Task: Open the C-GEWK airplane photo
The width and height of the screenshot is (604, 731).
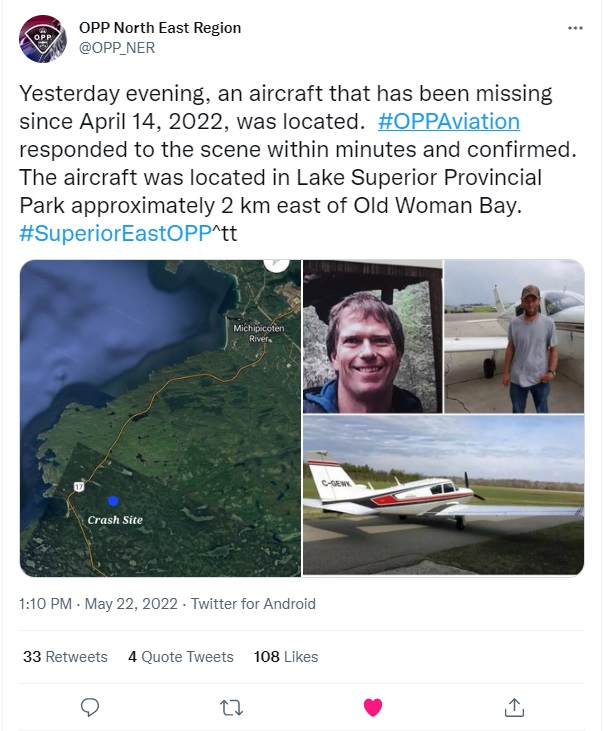Action: pyautogui.click(x=443, y=496)
